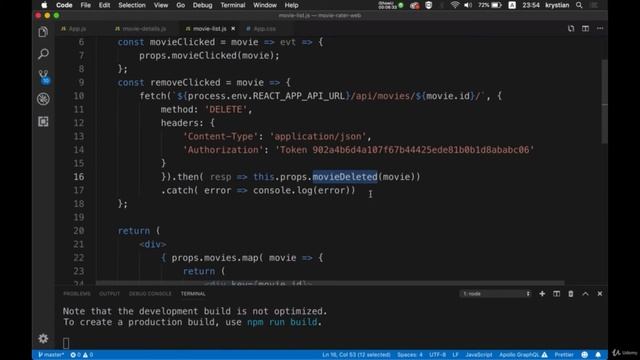Open the Help menu
Image resolution: width=640 pixels, height=360 pixels.
tap(291, 5)
